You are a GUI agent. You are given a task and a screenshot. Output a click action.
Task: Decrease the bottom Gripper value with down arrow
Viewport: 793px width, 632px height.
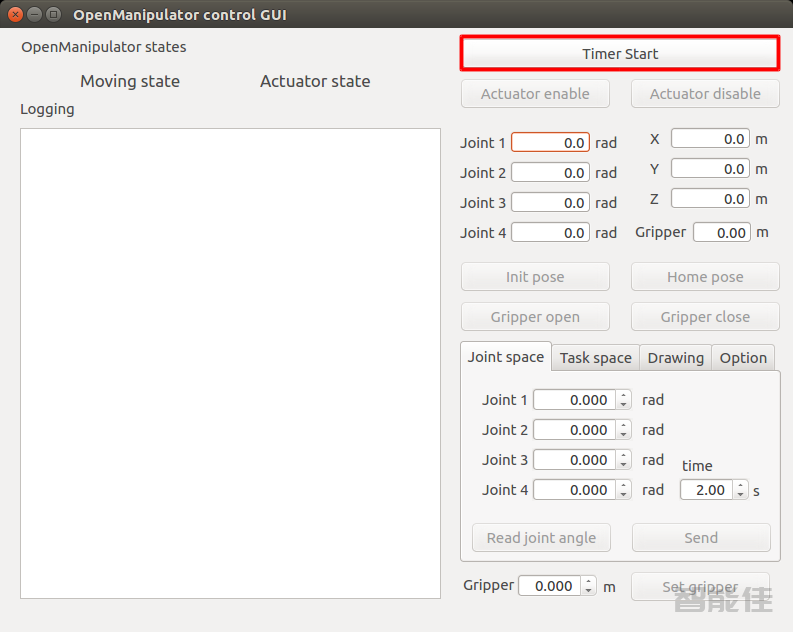[x=589, y=590]
